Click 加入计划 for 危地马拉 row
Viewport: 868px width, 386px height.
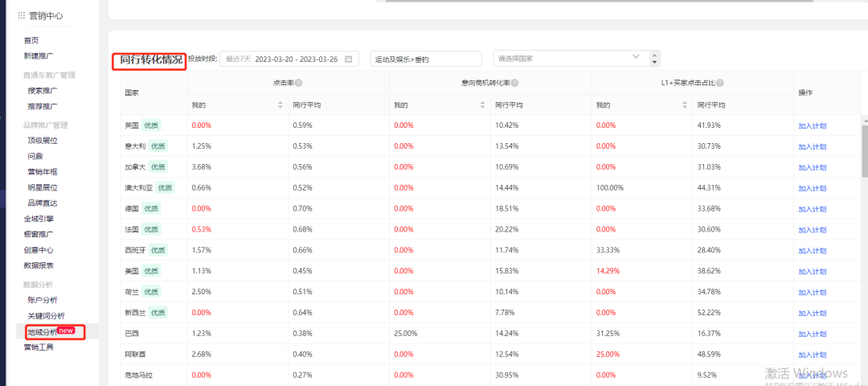tap(812, 376)
